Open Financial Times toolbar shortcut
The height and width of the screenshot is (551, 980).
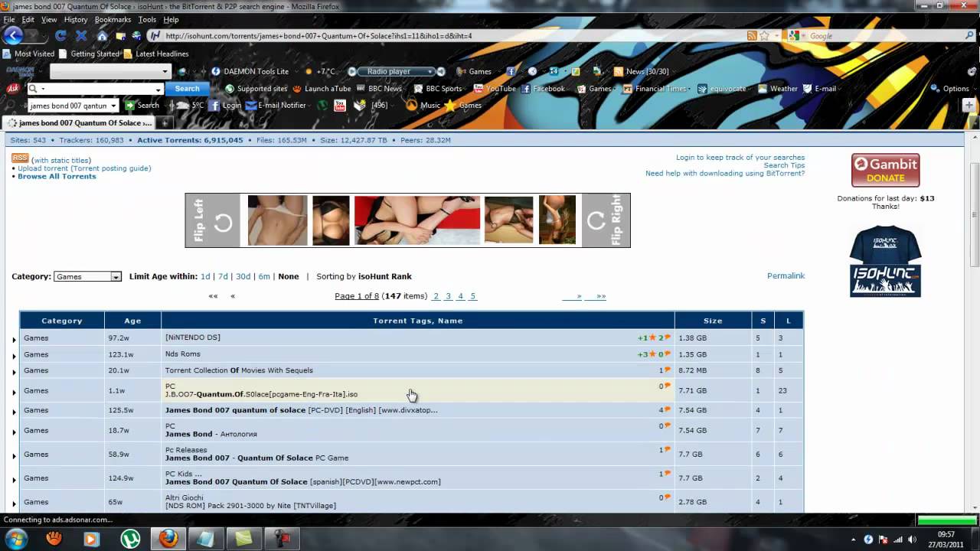pyautogui.click(x=655, y=89)
